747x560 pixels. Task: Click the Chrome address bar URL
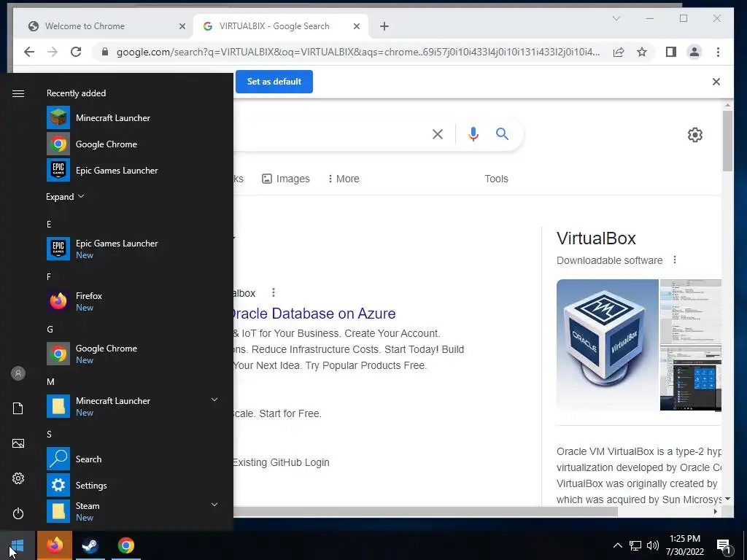tap(358, 52)
